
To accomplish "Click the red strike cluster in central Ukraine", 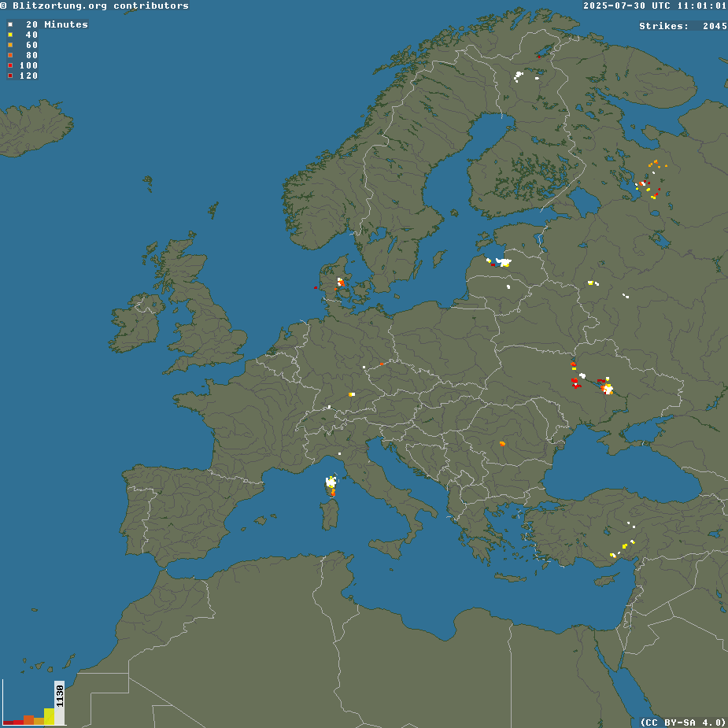I will point(576,383).
